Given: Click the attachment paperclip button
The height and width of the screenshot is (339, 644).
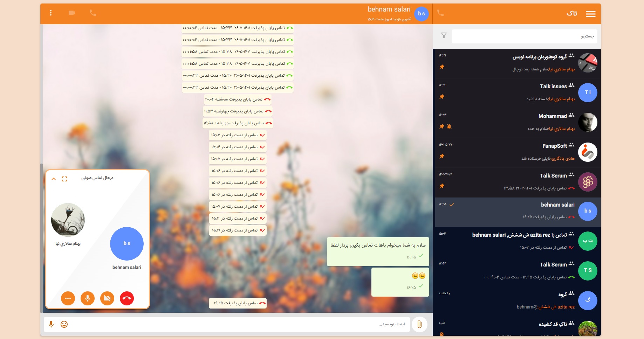Looking at the screenshot, I should click(419, 324).
